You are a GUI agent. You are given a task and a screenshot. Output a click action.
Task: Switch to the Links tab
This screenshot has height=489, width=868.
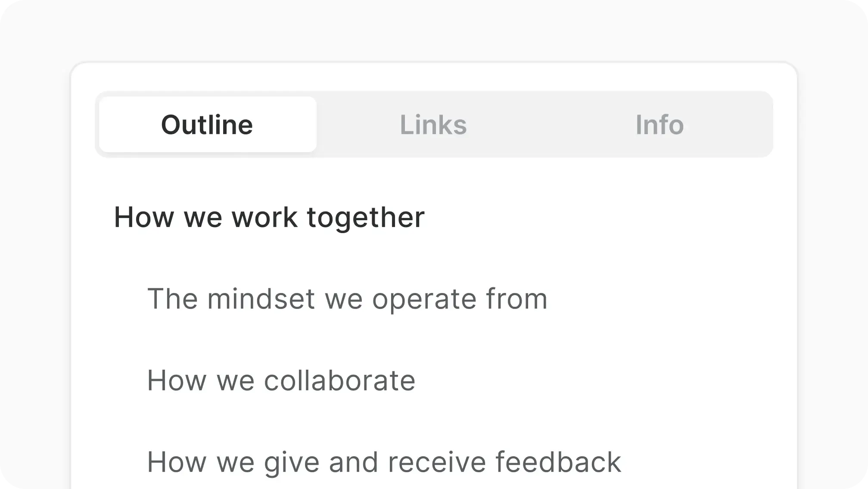pyautogui.click(x=433, y=125)
